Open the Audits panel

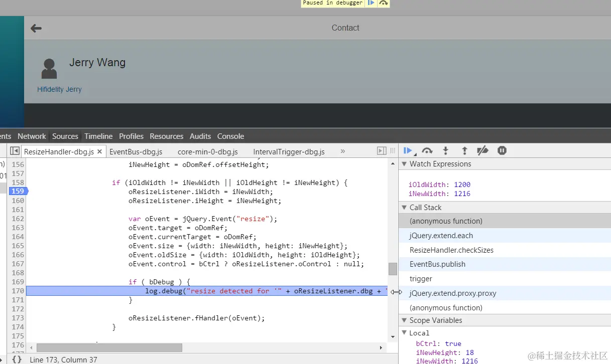point(200,136)
